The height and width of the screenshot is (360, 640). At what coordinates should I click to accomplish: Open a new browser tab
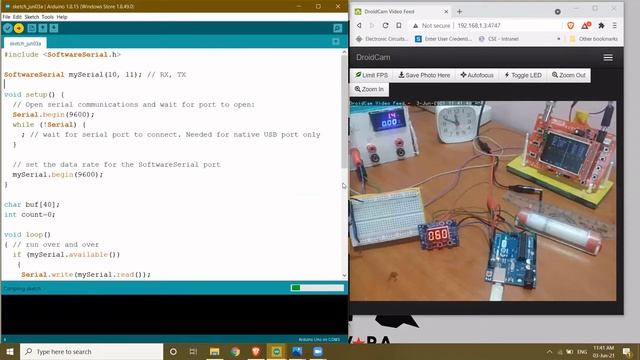459,11
